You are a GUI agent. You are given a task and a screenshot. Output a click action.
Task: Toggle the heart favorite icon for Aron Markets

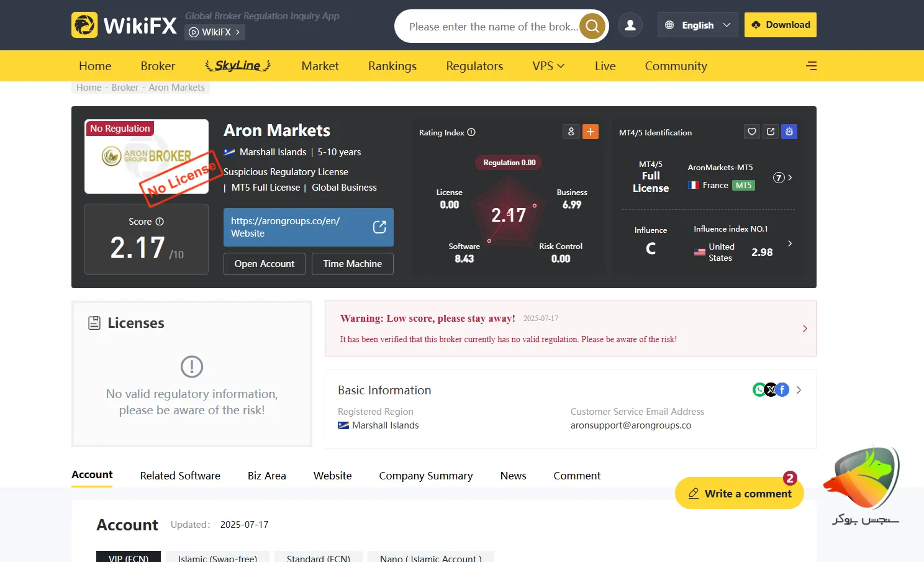click(752, 132)
